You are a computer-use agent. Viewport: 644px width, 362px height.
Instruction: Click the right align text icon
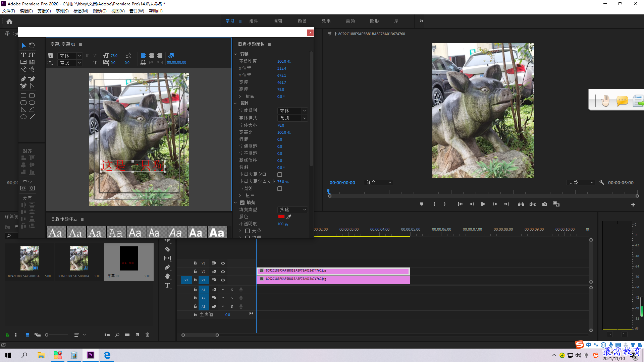pyautogui.click(x=160, y=56)
